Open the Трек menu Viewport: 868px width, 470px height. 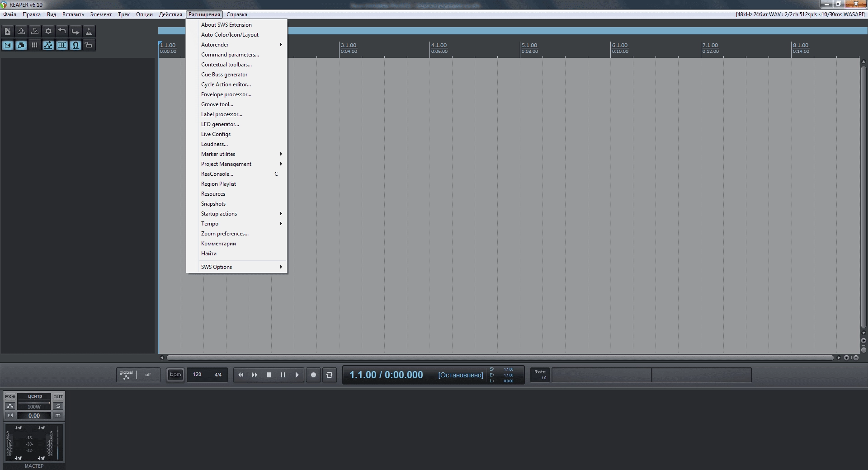[x=124, y=14]
